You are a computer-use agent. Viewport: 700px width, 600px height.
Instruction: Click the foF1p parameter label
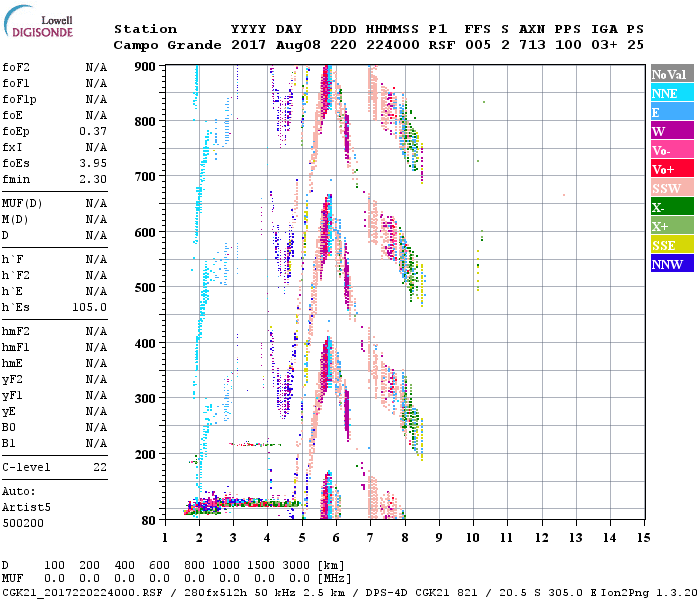(19, 100)
